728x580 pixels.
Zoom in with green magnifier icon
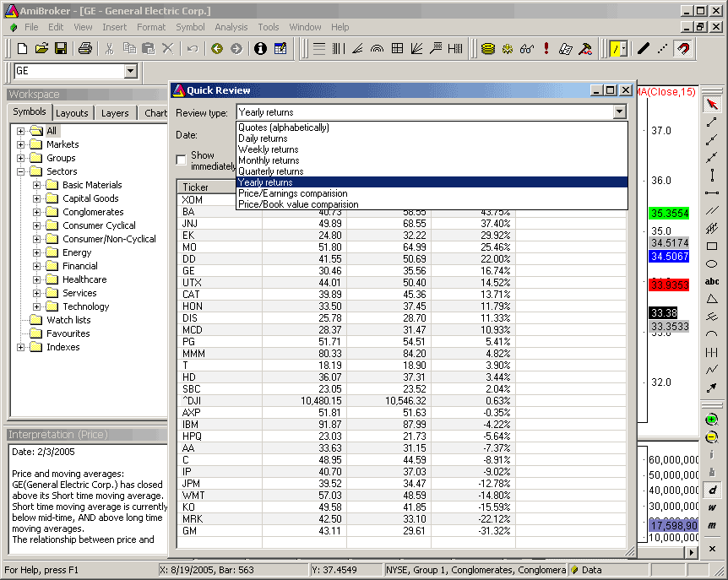point(711,420)
